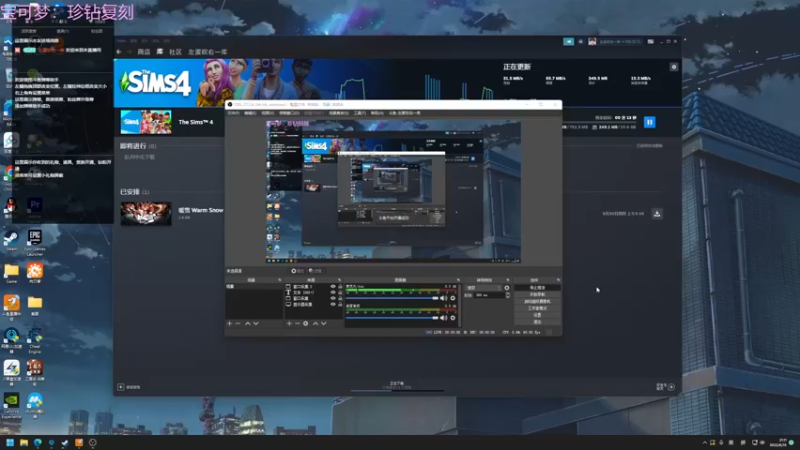
Task: Add a new scene with plus icon in OBS
Action: tap(229, 323)
